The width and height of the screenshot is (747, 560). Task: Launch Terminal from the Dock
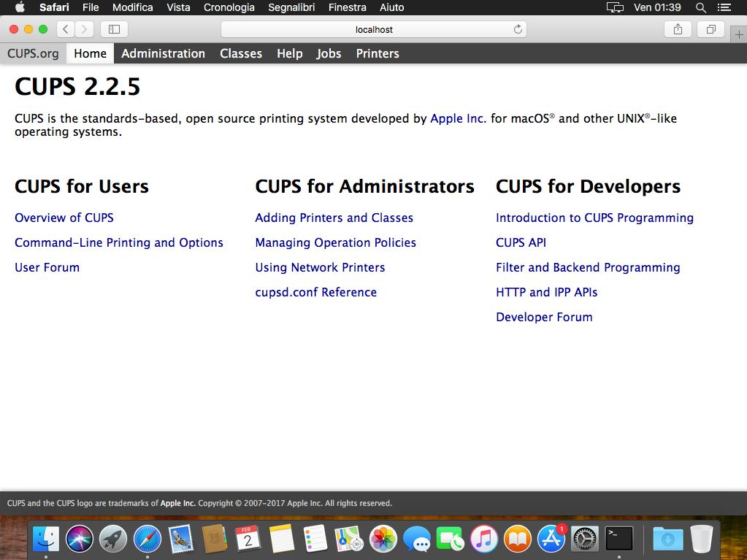(619, 540)
